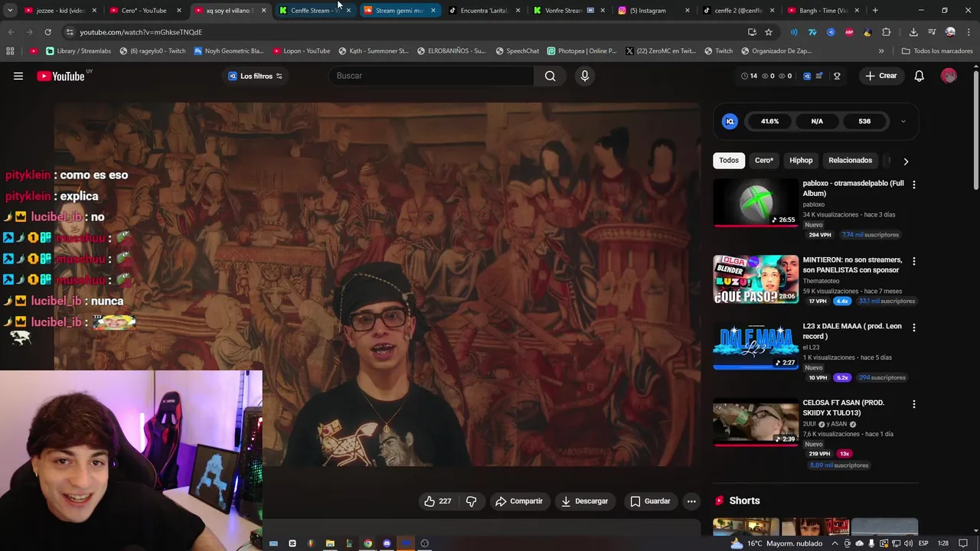Click the Compartir share button
The width and height of the screenshot is (980, 551).
pos(519,501)
